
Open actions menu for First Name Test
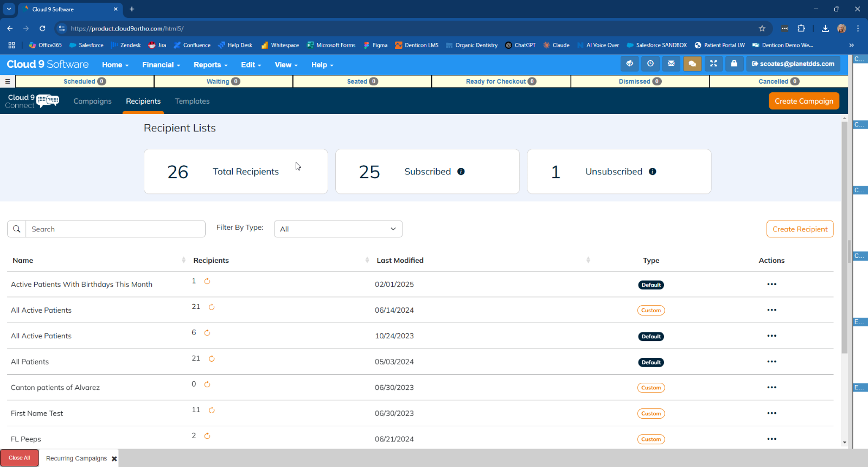(771, 413)
